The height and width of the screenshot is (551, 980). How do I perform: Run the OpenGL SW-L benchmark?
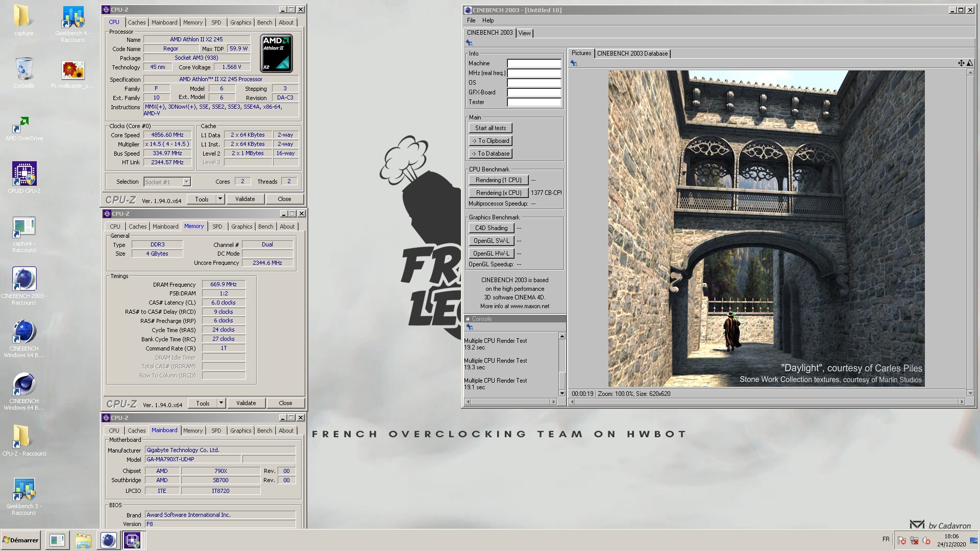coord(491,241)
